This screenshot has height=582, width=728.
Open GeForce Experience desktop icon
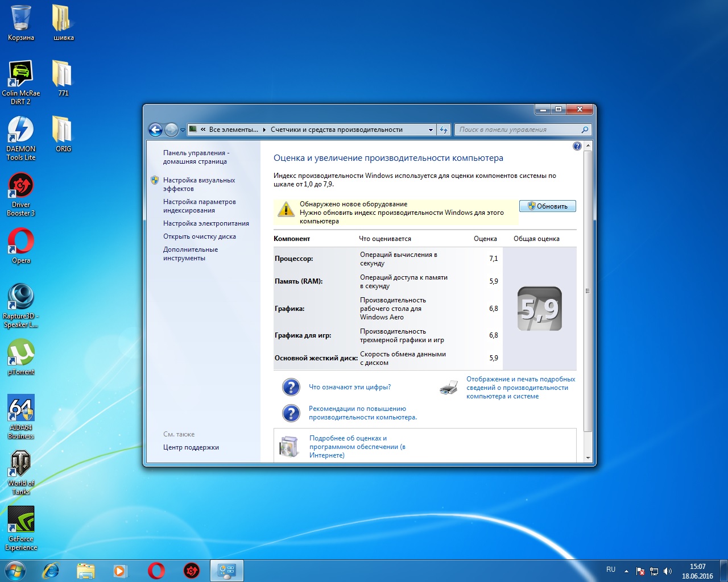point(21,520)
